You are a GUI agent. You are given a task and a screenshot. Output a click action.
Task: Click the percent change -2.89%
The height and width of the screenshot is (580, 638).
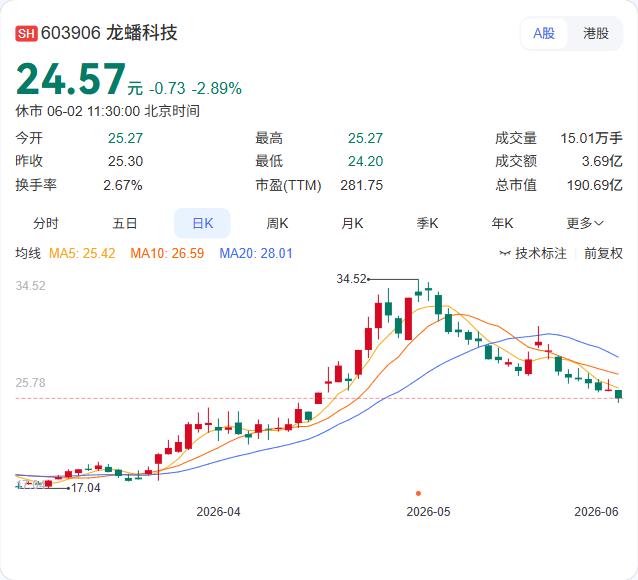click(217, 88)
